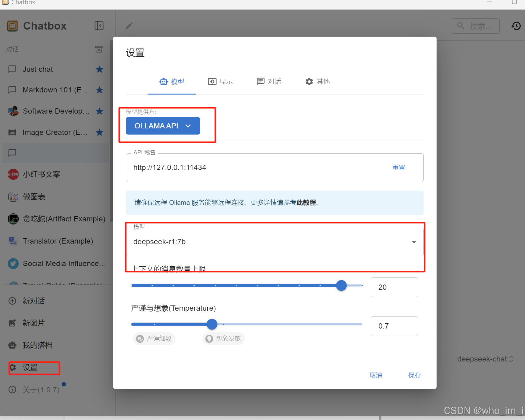Toggle star on Markdown 101 conversation

99,90
